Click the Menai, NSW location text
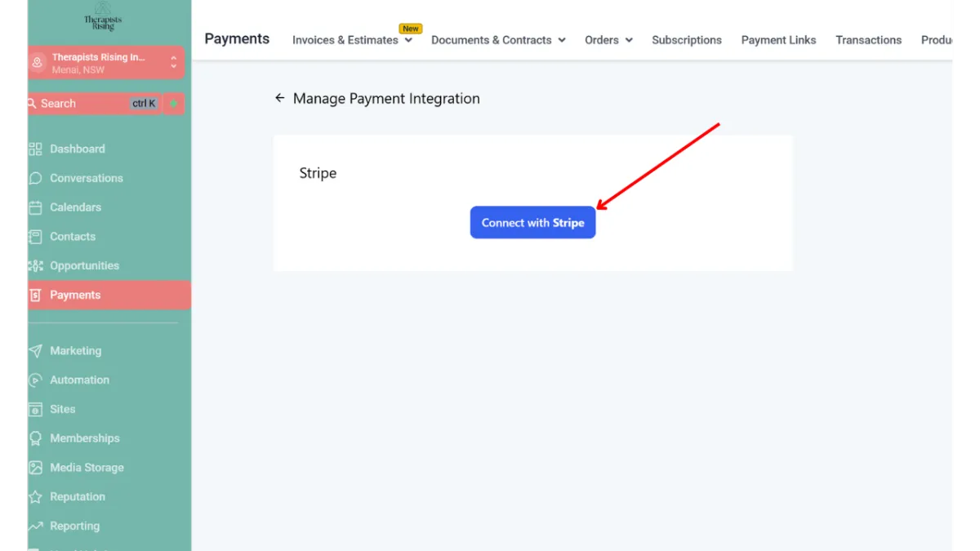 pyautogui.click(x=78, y=70)
